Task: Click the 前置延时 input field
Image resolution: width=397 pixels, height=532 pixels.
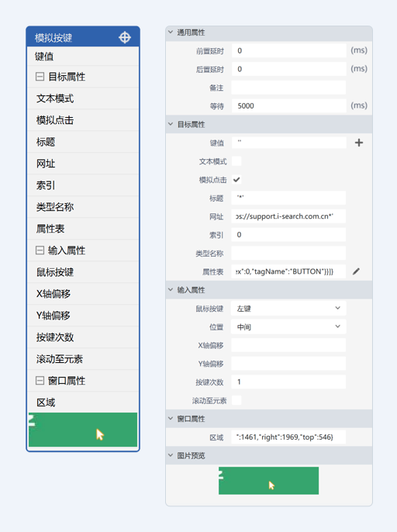Action: pos(288,50)
